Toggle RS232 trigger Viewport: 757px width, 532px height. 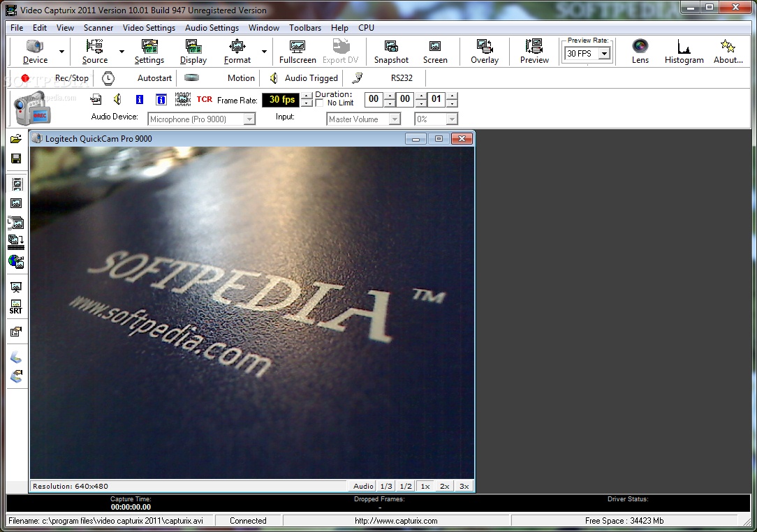384,77
